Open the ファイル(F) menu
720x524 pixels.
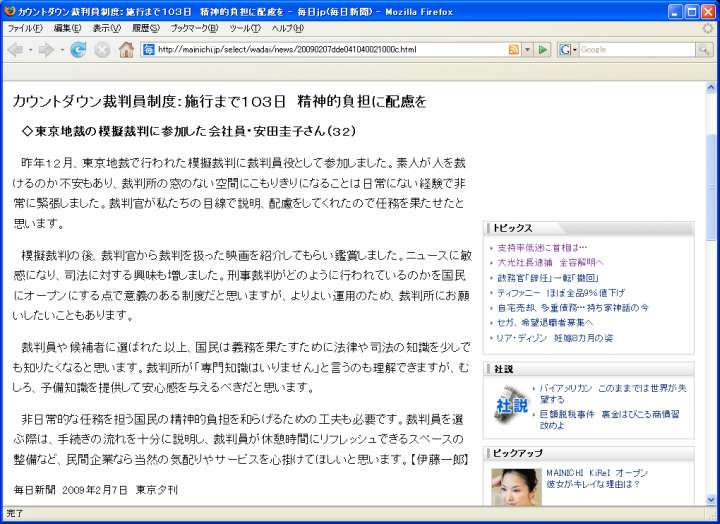(25, 28)
